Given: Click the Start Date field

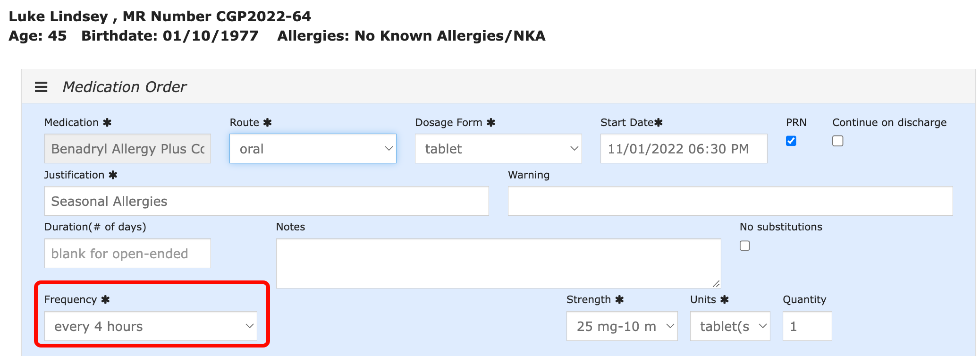Looking at the screenshot, I should point(683,149).
